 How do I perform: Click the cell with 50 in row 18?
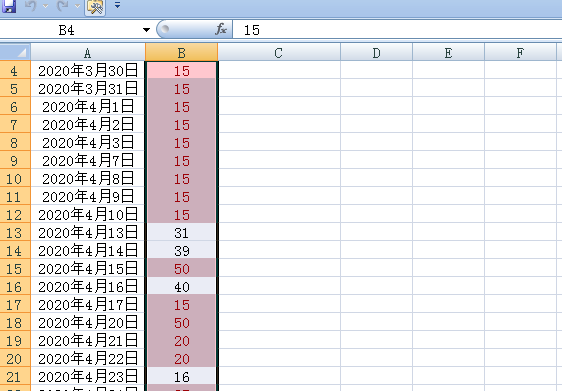181,322
